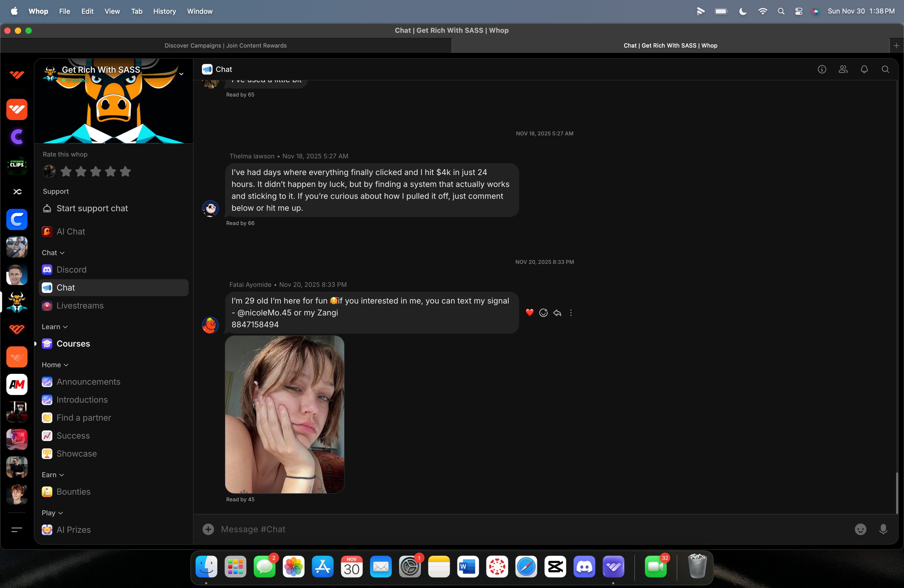This screenshot has width=904, height=588.
Task: Open the chat info icon in header
Action: [822, 69]
